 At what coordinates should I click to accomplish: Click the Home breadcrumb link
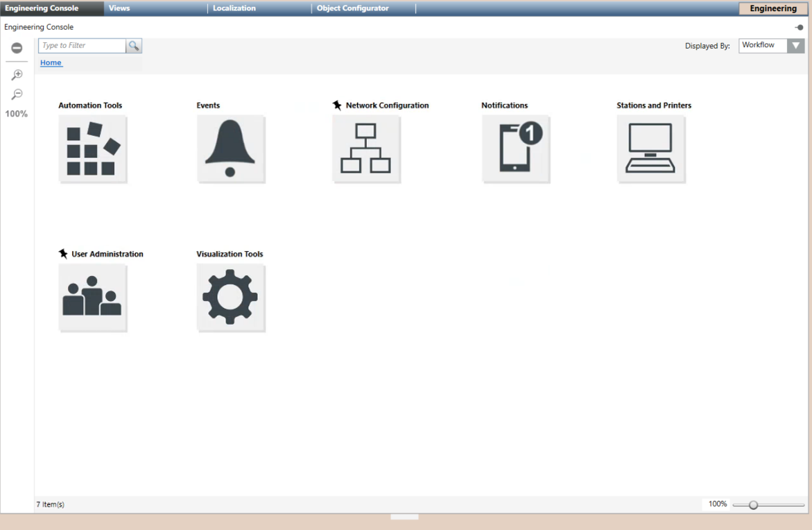(x=51, y=62)
